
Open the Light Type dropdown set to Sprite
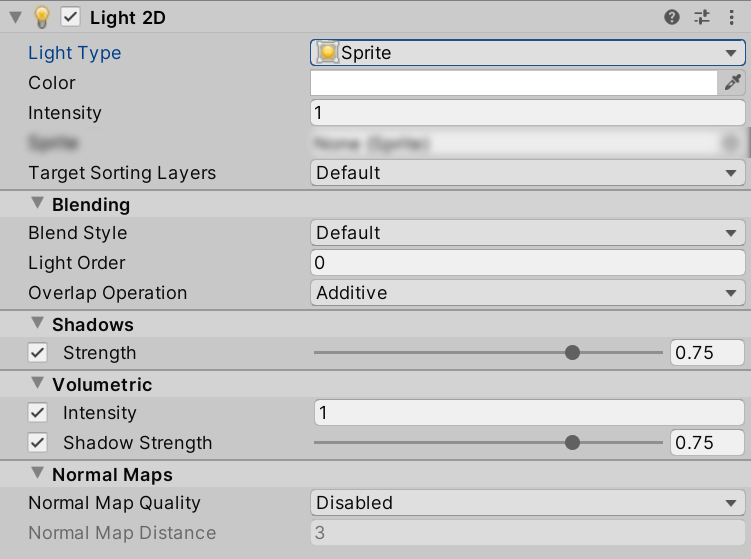coord(527,53)
